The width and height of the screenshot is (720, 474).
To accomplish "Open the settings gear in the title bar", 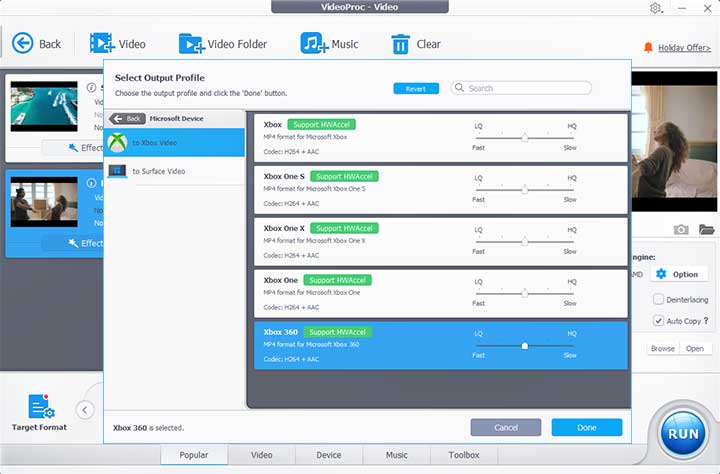I will click(x=655, y=8).
